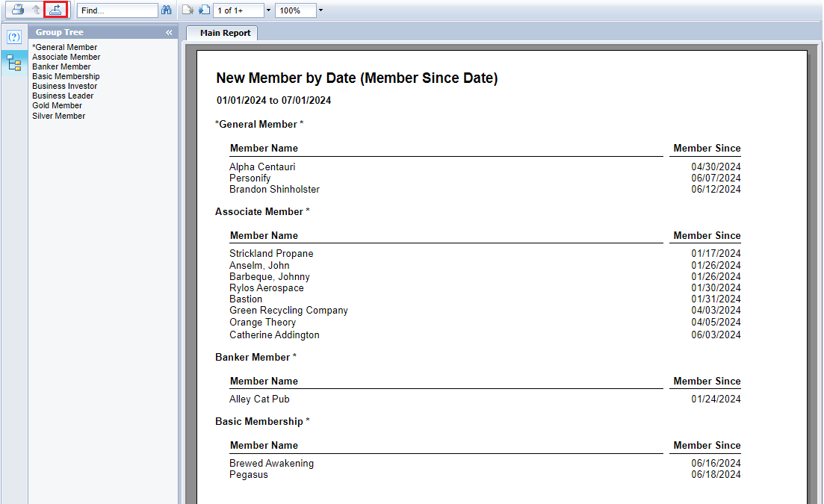Screen dimensions: 824x504
Task: Click the 01/30/2024 Member Since date
Action: (x=716, y=287)
